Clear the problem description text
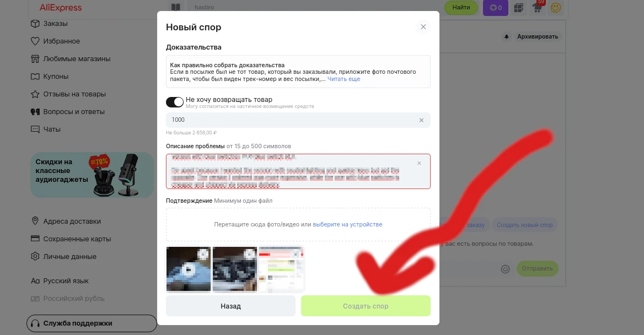644x335 pixels. (419, 164)
